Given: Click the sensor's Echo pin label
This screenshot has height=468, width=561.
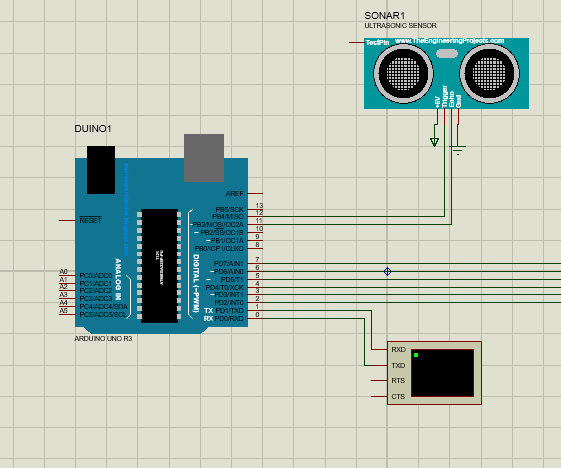Looking at the screenshot, I should [452, 99].
